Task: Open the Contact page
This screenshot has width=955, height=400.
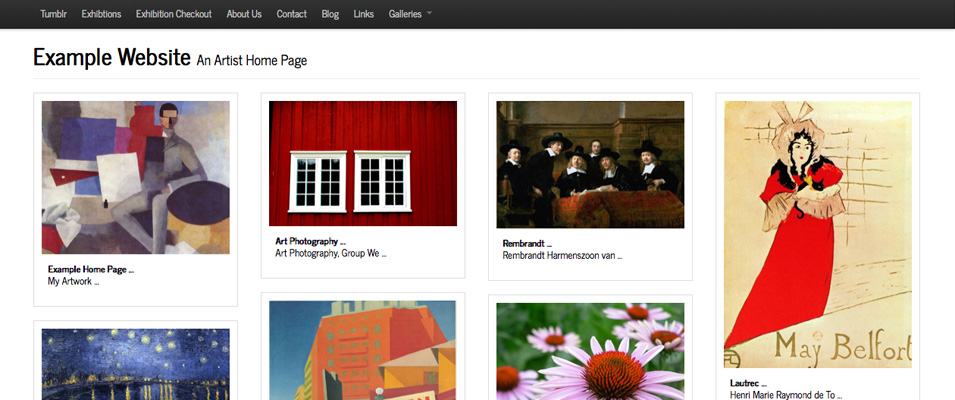Action: click(x=291, y=14)
